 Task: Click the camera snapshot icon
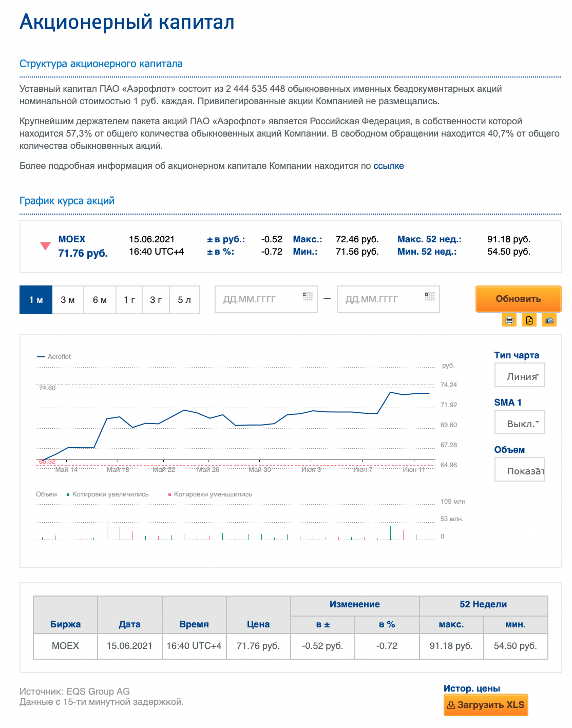click(549, 320)
